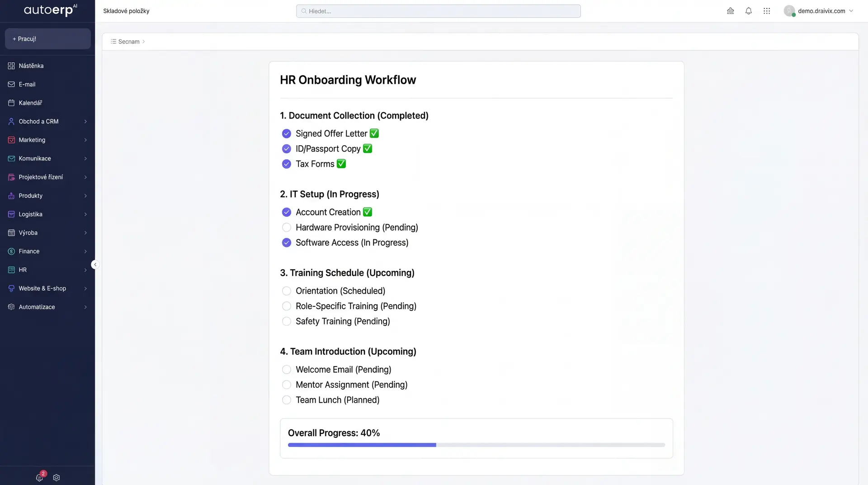
Task: Click the Projektové řízení icon
Action: pos(11,177)
